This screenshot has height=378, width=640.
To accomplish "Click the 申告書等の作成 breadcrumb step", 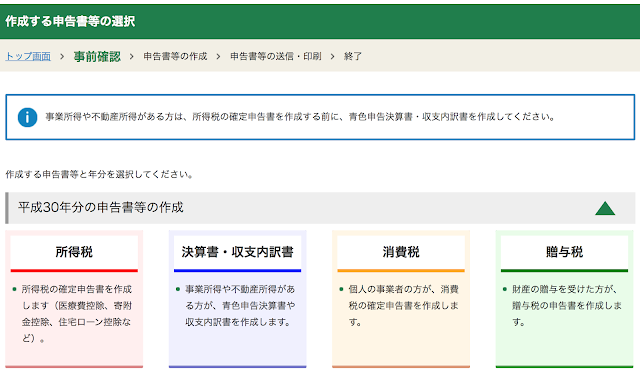I will pos(175,56).
